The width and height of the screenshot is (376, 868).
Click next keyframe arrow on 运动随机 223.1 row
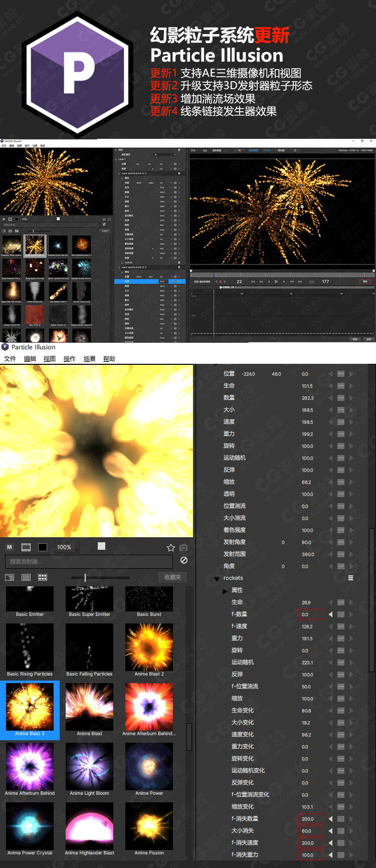point(351,663)
